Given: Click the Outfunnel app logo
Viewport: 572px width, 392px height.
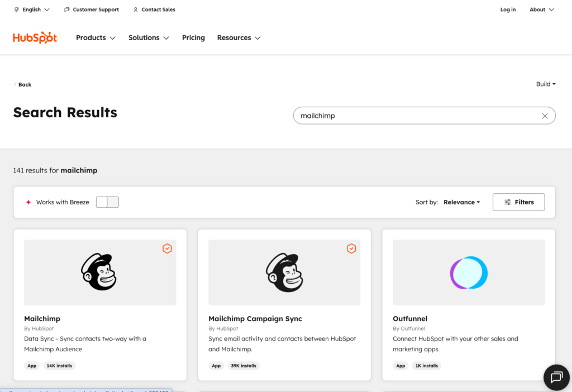Looking at the screenshot, I should point(469,273).
